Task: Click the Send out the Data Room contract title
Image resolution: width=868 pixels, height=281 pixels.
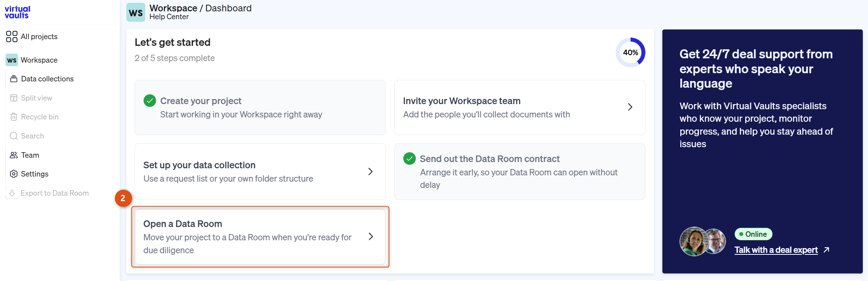Action: tap(490, 159)
